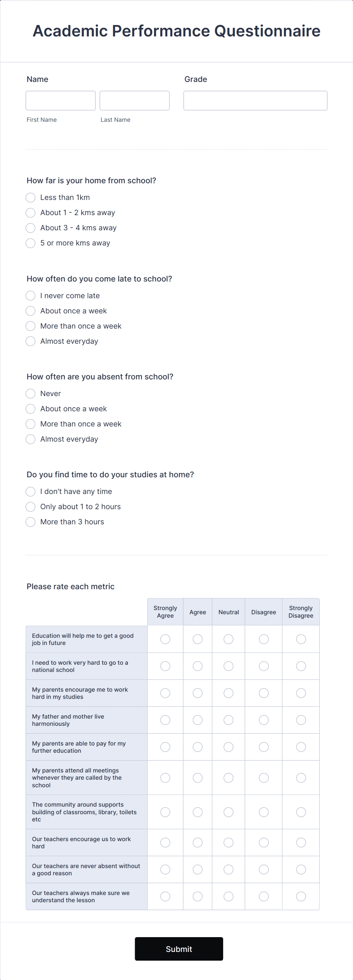Agree that parents can pay for further education
353x980 pixels.
(x=197, y=747)
